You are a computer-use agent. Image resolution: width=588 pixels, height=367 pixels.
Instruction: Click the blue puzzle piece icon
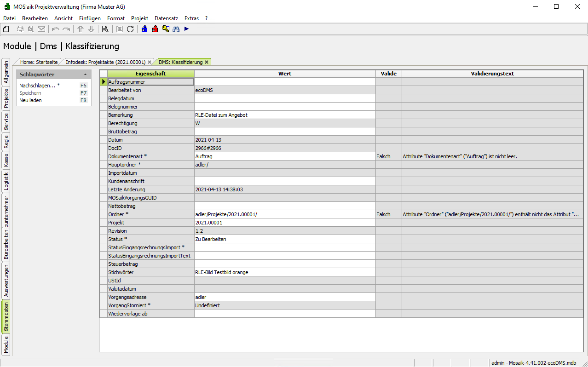click(x=144, y=29)
